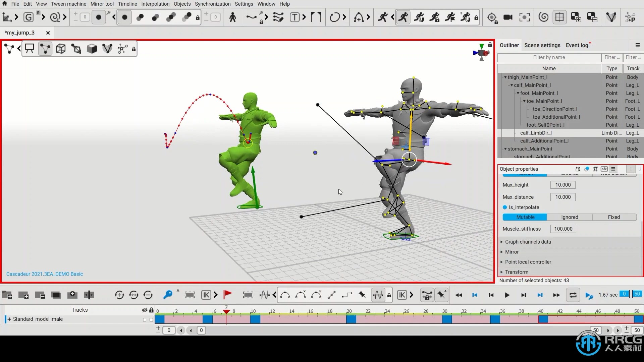Edit the Max_height input field value

pyautogui.click(x=562, y=184)
